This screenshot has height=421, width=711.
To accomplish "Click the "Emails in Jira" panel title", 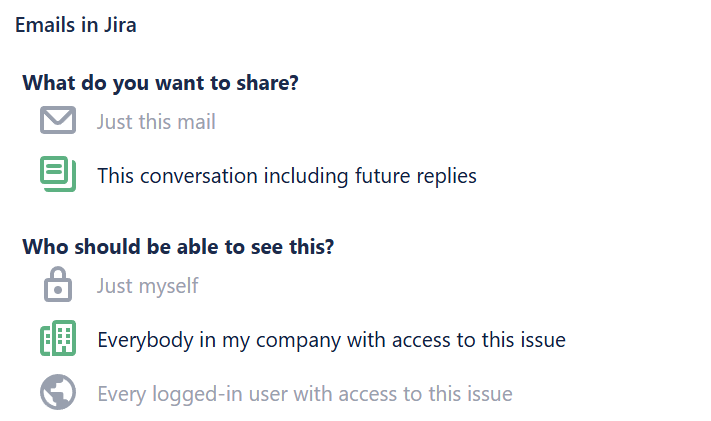I will [x=75, y=26].
